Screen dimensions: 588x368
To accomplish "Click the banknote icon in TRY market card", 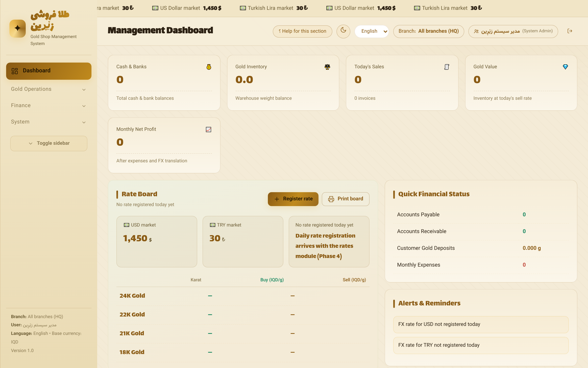I will [213, 225].
